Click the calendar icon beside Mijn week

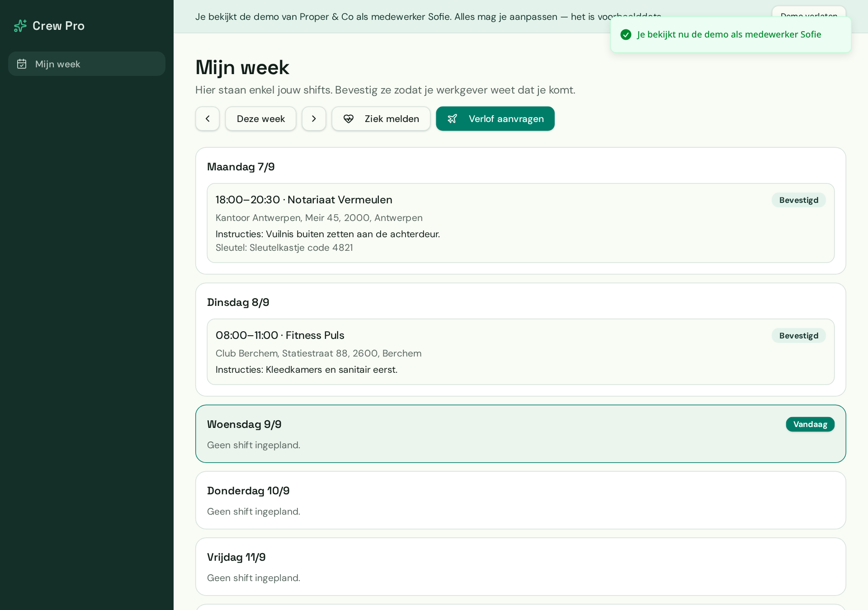(x=22, y=64)
